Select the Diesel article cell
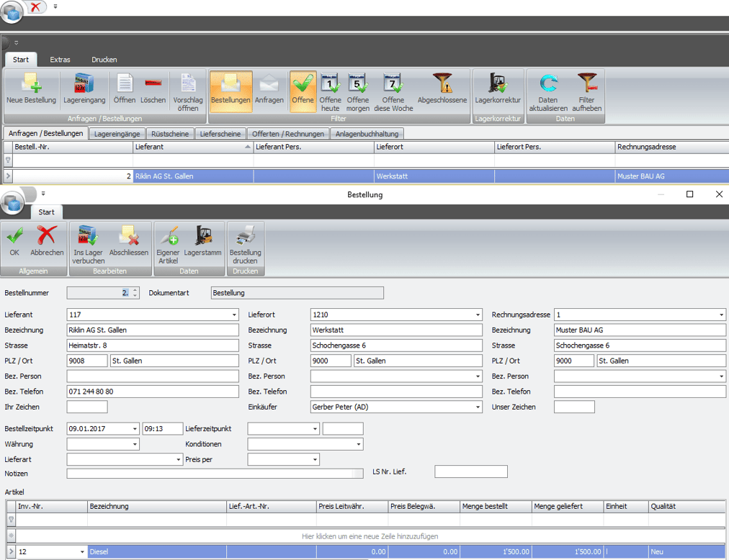 [x=157, y=551]
